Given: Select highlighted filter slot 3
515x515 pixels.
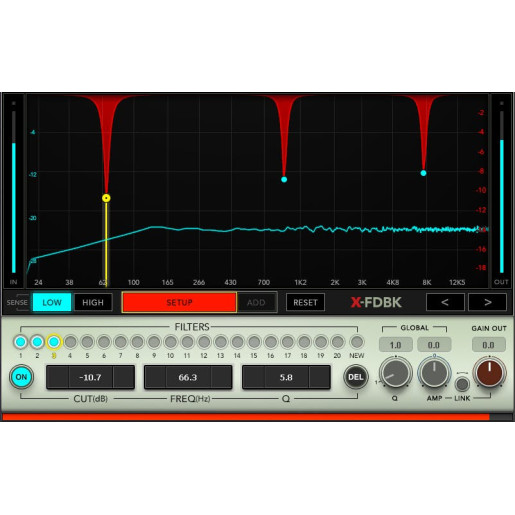Looking at the screenshot, I should [54, 342].
